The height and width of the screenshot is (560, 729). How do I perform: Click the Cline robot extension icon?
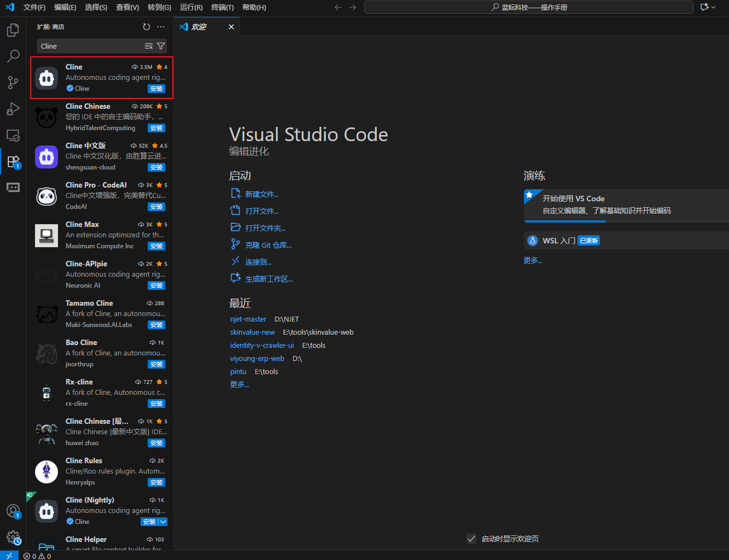click(x=47, y=78)
